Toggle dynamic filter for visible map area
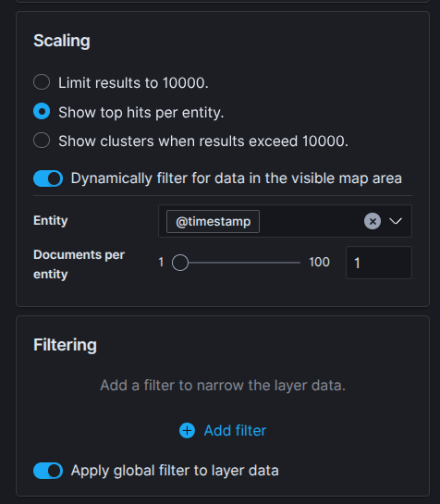Viewport: 440px width, 504px height. (48, 178)
